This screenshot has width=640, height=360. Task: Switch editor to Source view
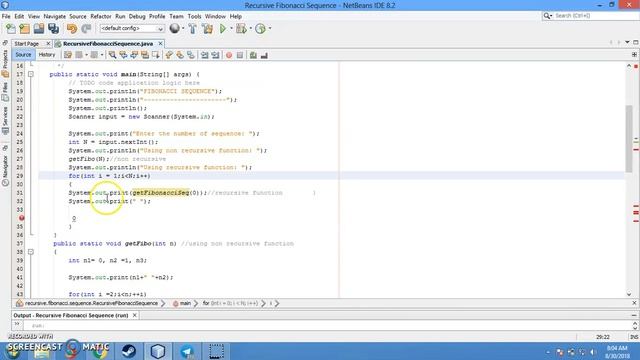pos(23,55)
